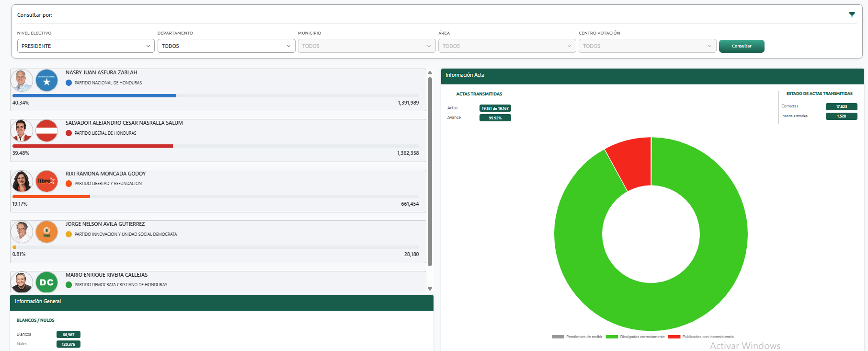Click Salvador Nasralla's red vote progress bar
This screenshot has width=868, height=351.
click(92, 146)
